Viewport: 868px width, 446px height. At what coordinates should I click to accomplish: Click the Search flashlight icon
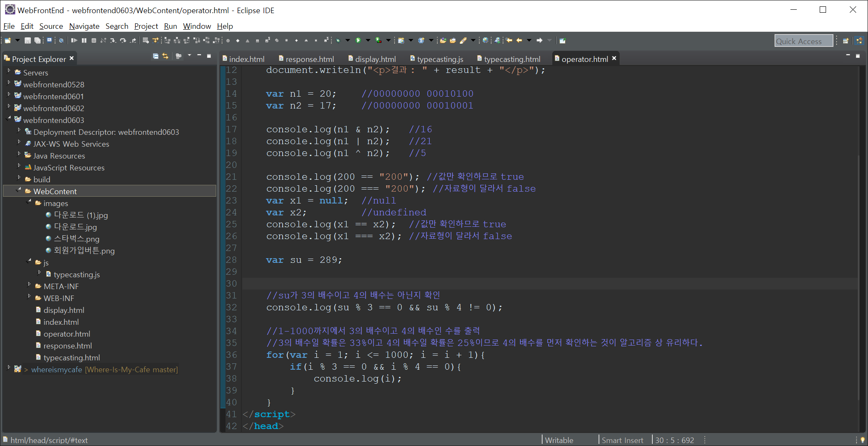point(463,41)
